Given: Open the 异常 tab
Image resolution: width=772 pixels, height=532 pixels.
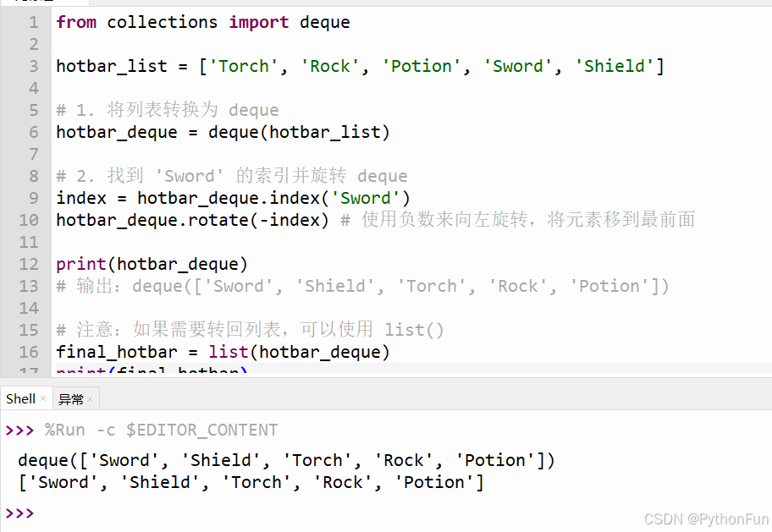Looking at the screenshot, I should coord(71,399).
